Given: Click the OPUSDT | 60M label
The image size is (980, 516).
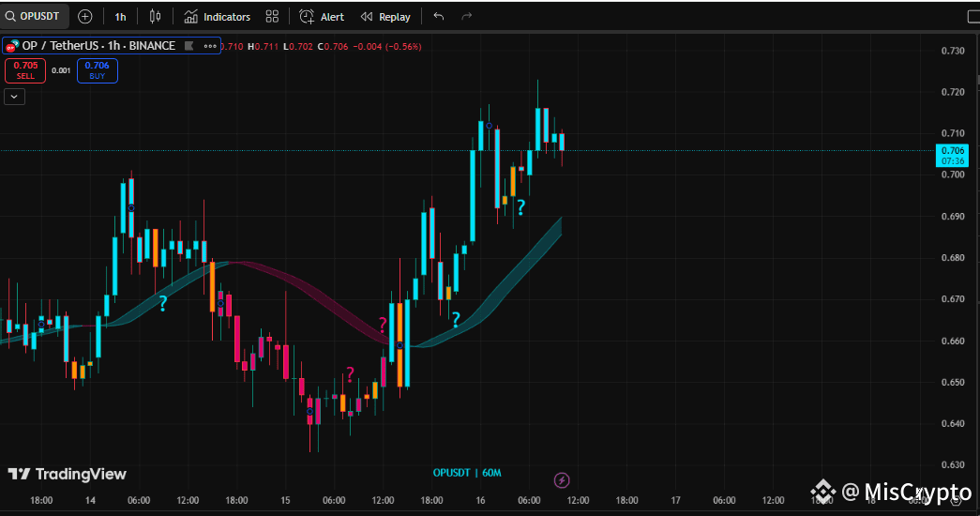Looking at the screenshot, I should coord(467,473).
